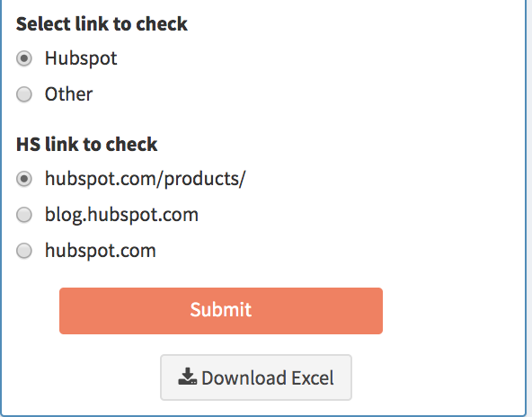Screen dimensions: 532x417
Task: Click the orange Submit button
Action: [221, 311]
